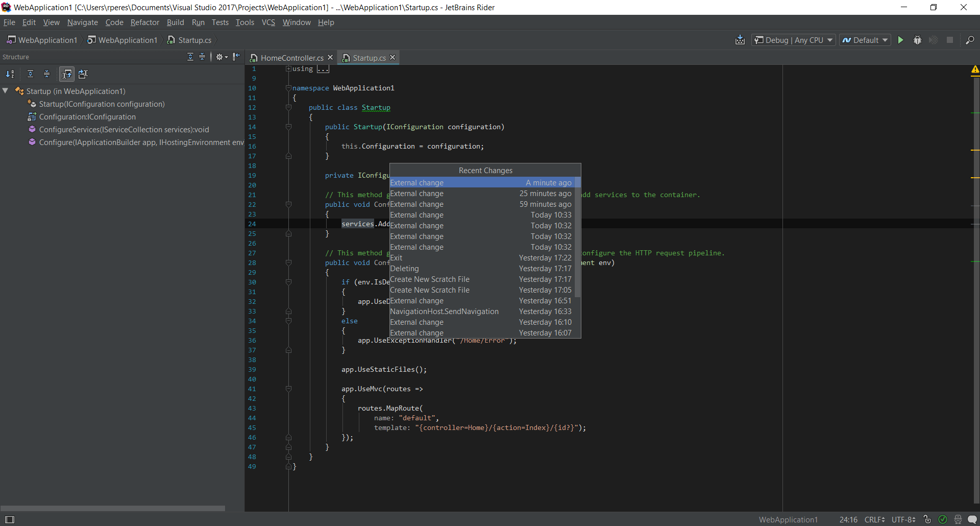Sort the structure tree alphabetically

coord(10,74)
